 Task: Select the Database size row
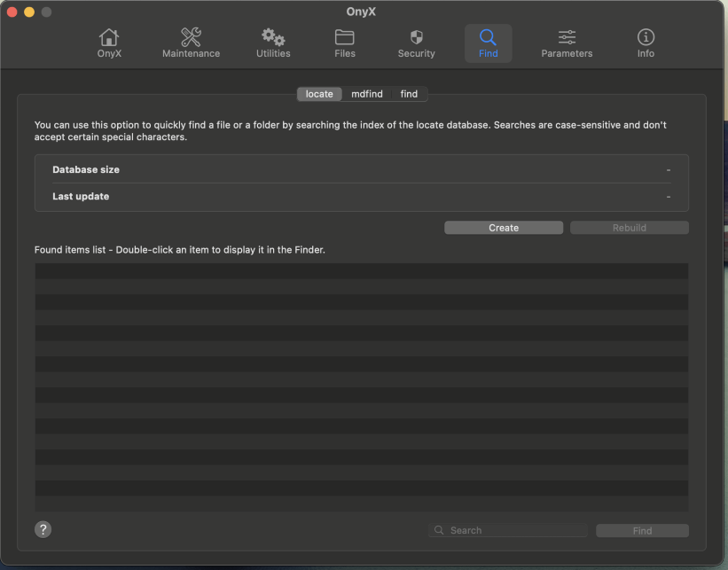point(361,169)
